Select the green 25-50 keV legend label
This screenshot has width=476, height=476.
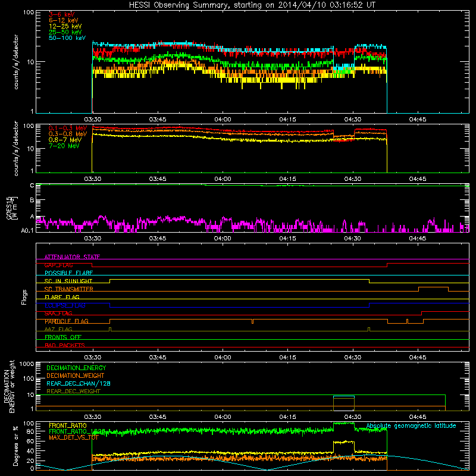point(65,32)
